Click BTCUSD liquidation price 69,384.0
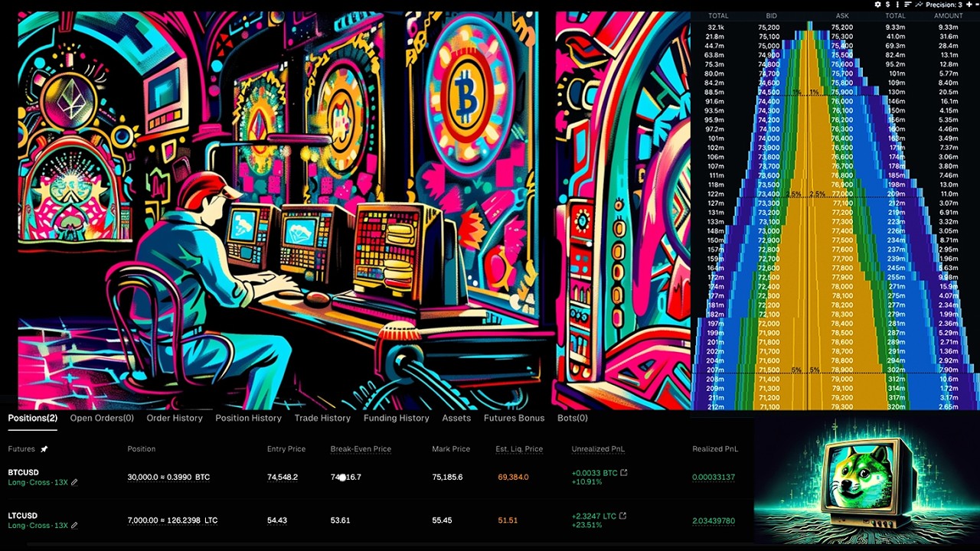980x551 pixels. click(513, 478)
